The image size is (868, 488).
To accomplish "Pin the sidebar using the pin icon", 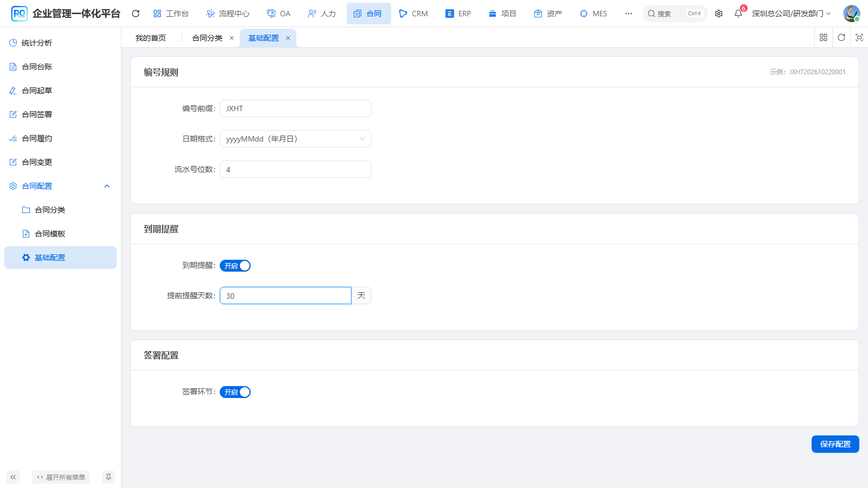I will [x=108, y=477].
